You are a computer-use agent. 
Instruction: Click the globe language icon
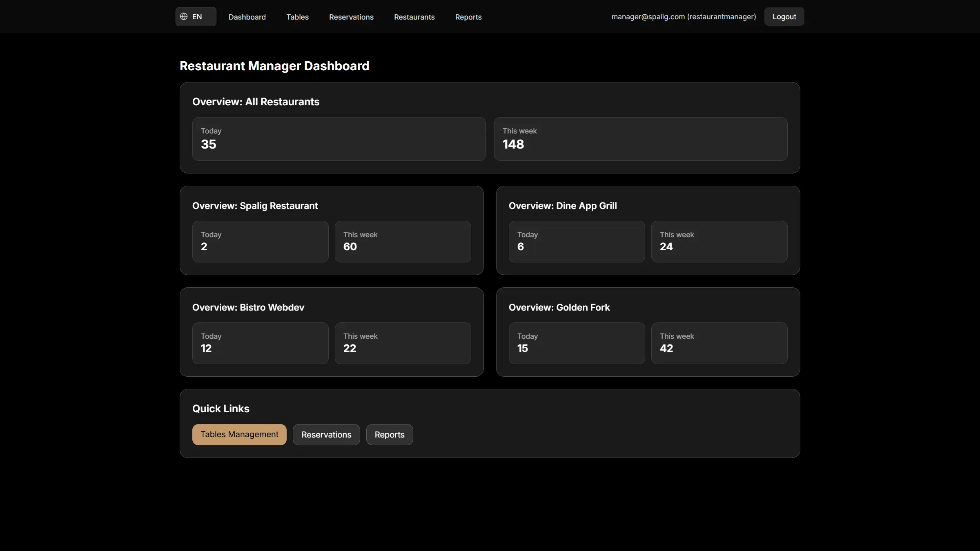(184, 16)
